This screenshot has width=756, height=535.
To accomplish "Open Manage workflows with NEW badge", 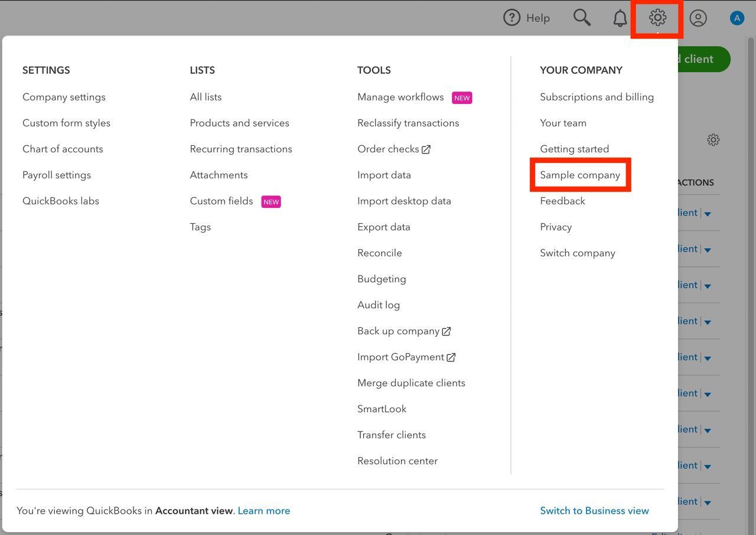I will (x=400, y=97).
